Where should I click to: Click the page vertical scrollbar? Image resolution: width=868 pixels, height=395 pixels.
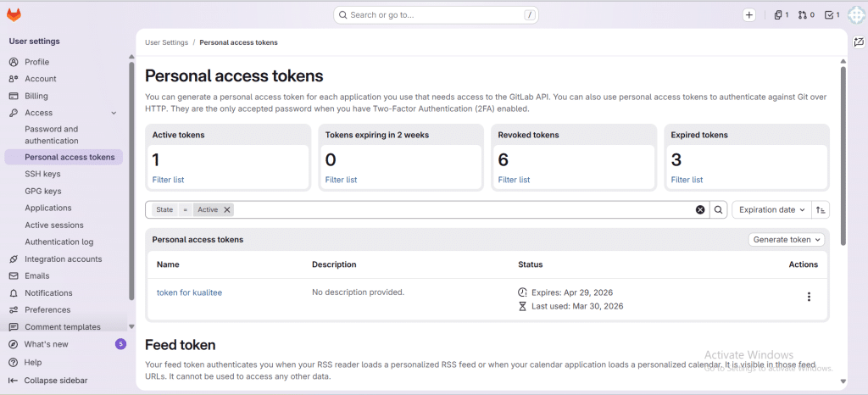click(843, 153)
